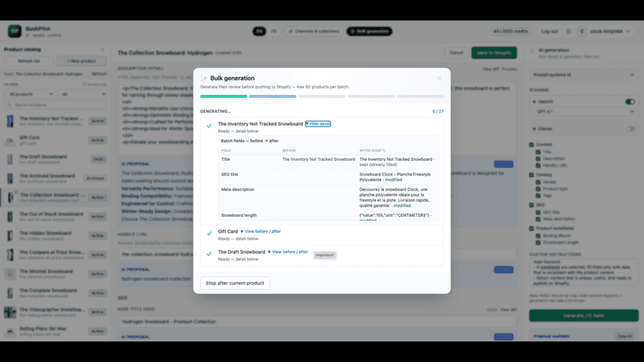The width and height of the screenshot is (644, 362).
Task: Click the Meta description field label
Action: click(x=238, y=190)
